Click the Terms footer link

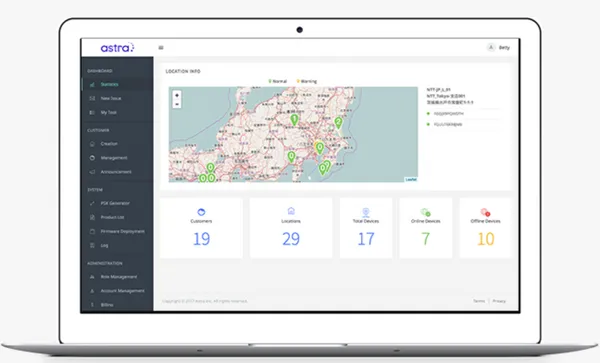coord(479,301)
